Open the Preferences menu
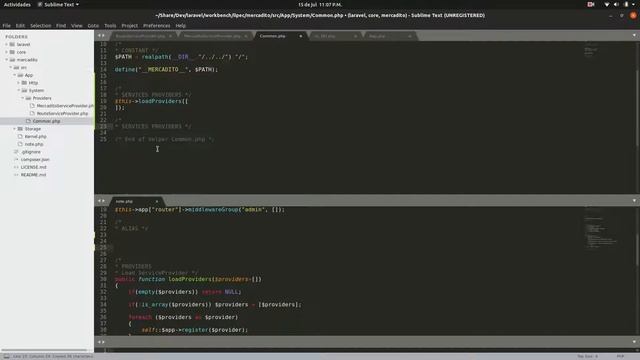The height and width of the screenshot is (360, 640). coord(157,25)
